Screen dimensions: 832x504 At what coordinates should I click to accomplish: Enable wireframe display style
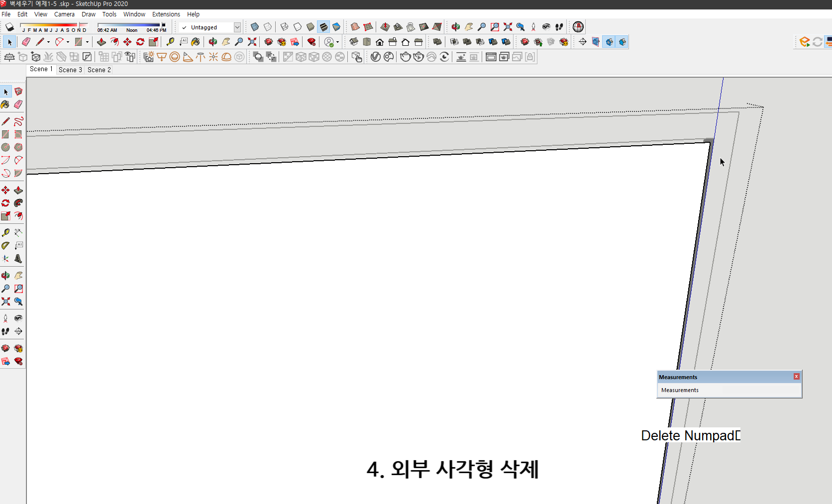click(x=285, y=27)
